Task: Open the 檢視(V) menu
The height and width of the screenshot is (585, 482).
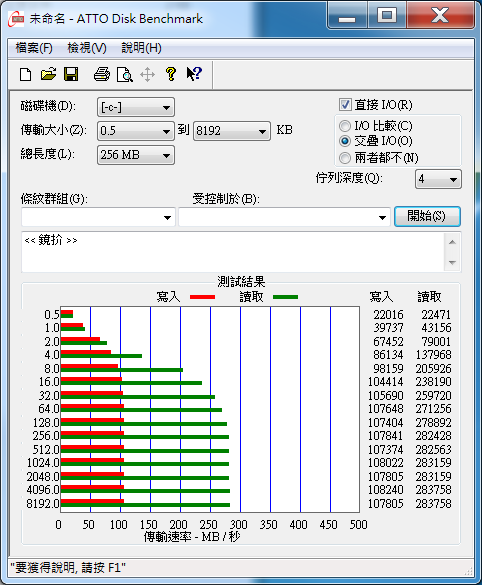Action: [87, 48]
